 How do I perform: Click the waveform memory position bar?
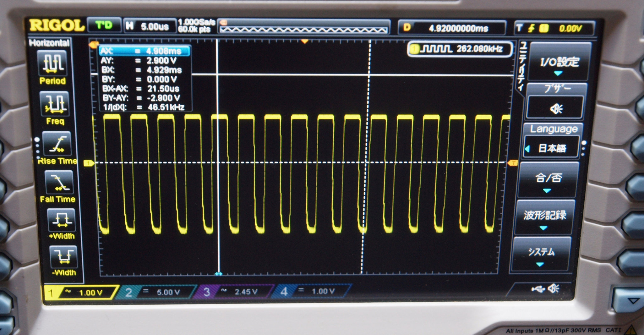[303, 27]
